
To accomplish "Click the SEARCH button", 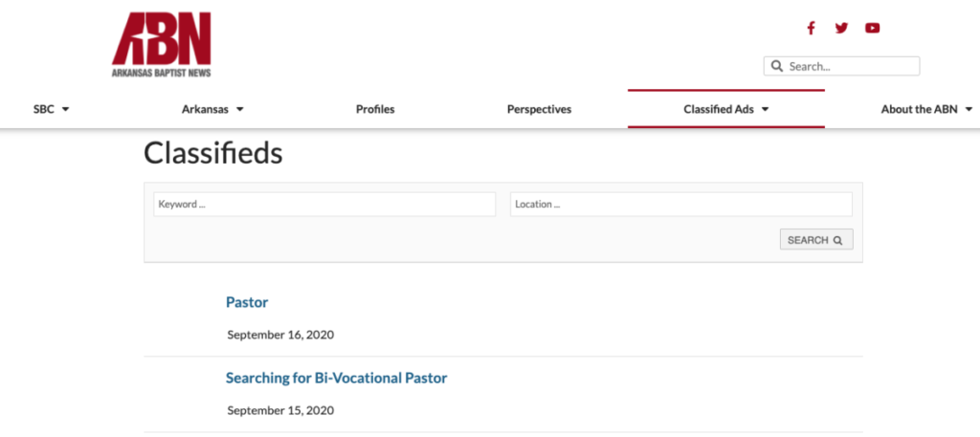I will pos(816,240).
